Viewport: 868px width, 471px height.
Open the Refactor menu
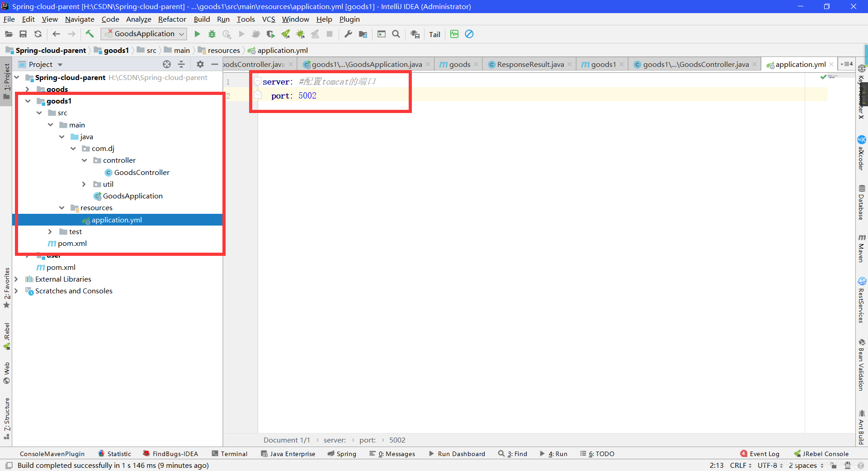click(x=172, y=19)
